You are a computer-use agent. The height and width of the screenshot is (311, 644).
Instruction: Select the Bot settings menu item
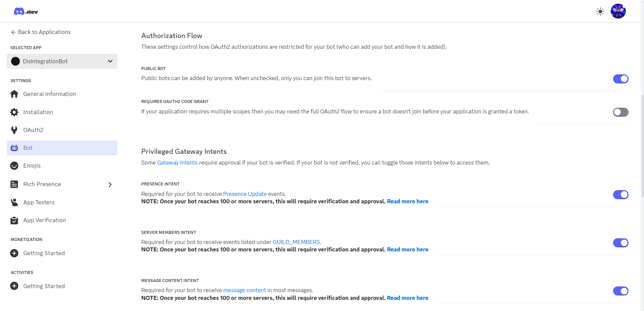click(x=62, y=148)
